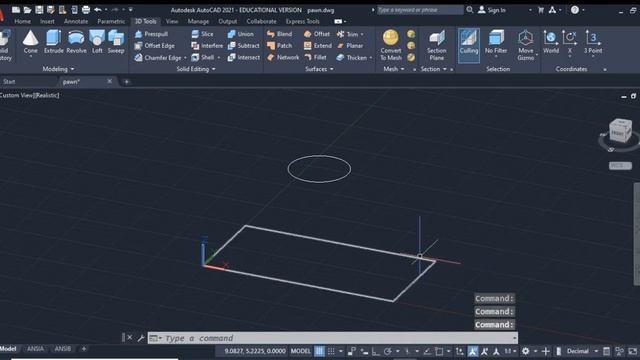Choose the Slice solid tool
The image size is (640, 360).
click(202, 34)
